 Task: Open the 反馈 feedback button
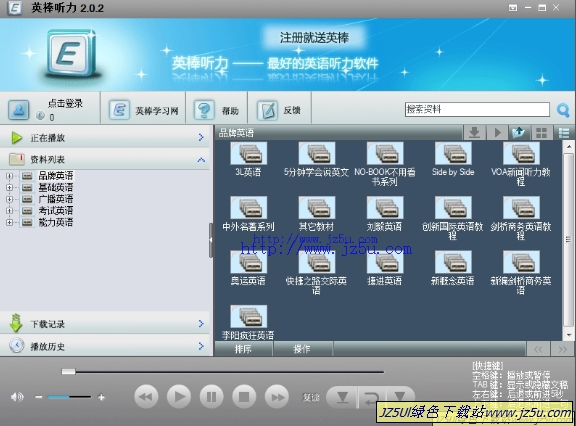(x=280, y=110)
